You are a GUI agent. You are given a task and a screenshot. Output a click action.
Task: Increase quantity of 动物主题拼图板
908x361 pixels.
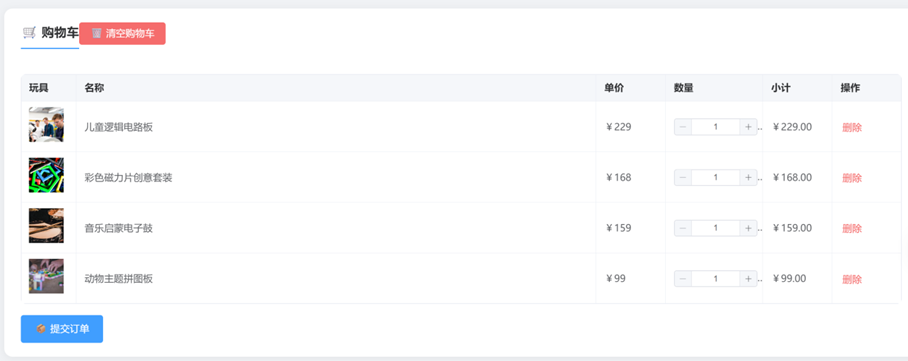click(x=748, y=279)
